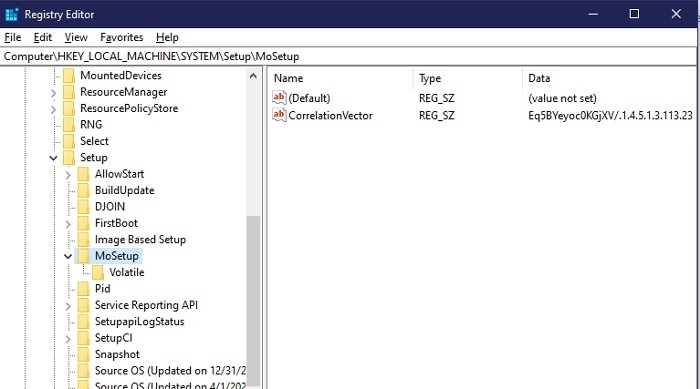Click the tree pane scrollbar thumb
The height and width of the screenshot is (389, 700).
(x=253, y=300)
